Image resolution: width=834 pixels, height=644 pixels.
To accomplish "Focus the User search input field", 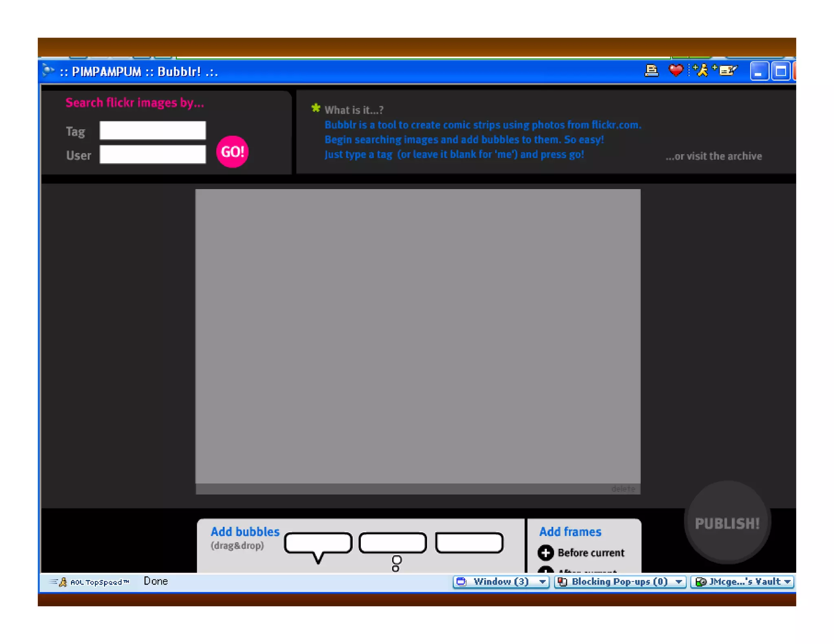I will click(153, 155).
